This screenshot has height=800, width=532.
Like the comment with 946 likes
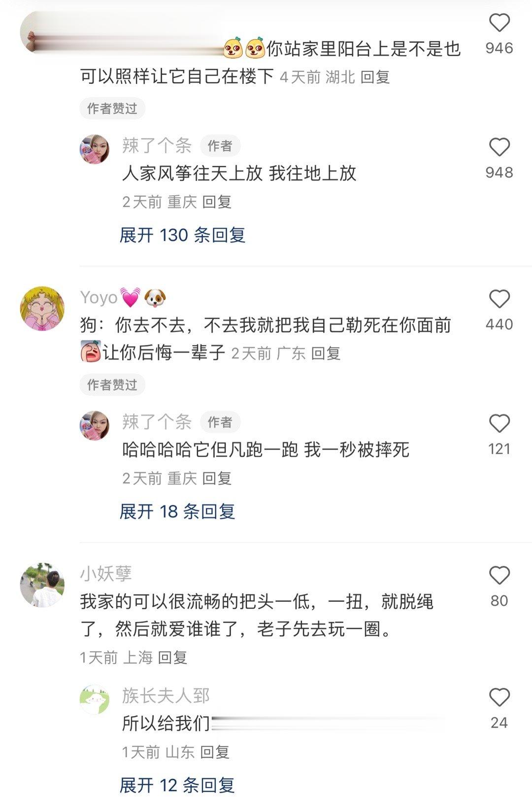pyautogui.click(x=499, y=23)
